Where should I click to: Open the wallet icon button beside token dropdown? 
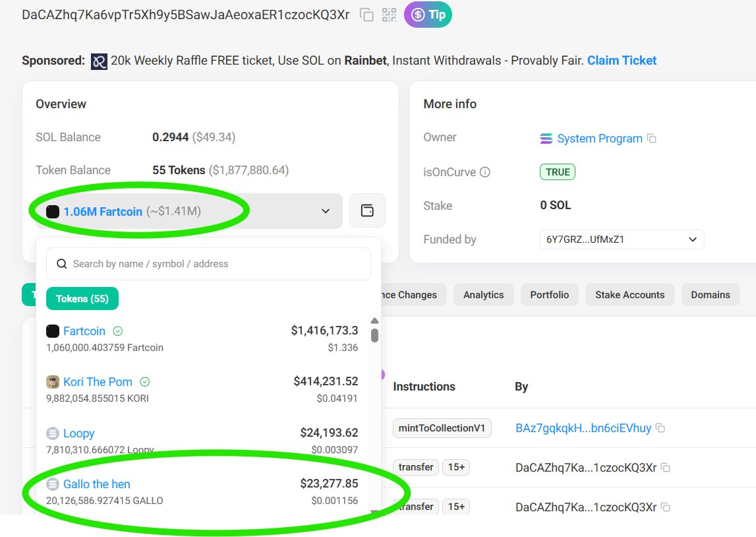point(367,210)
